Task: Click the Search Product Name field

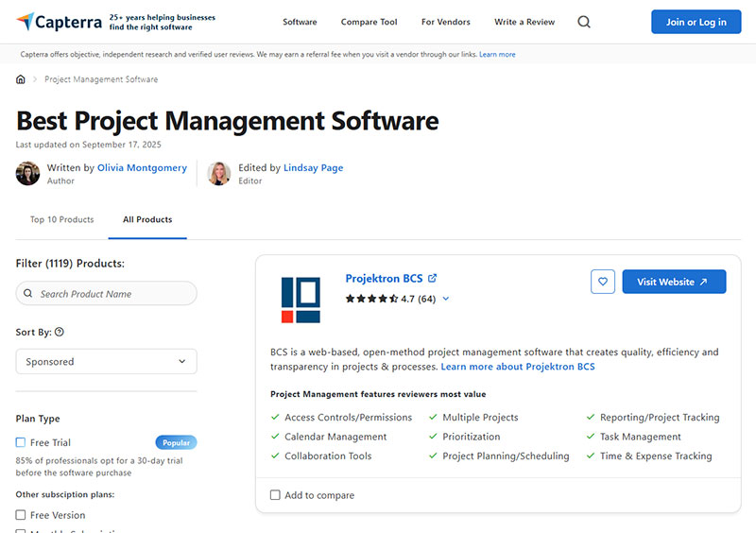Action: point(106,294)
